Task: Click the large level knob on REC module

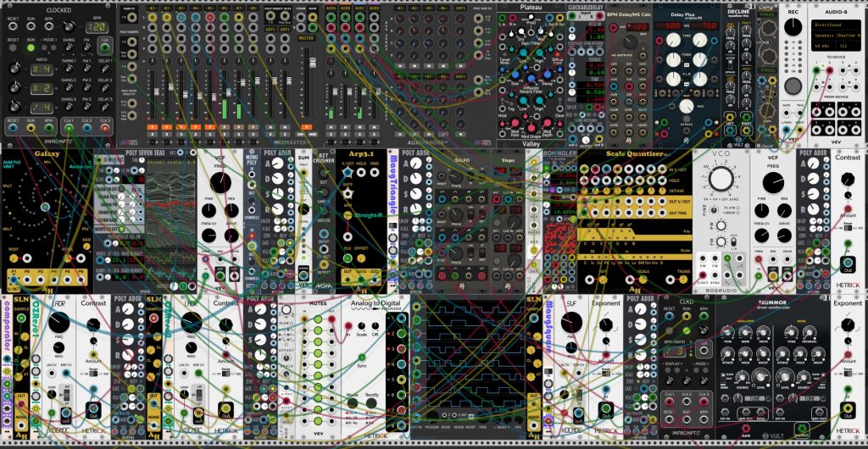Action: (793, 26)
